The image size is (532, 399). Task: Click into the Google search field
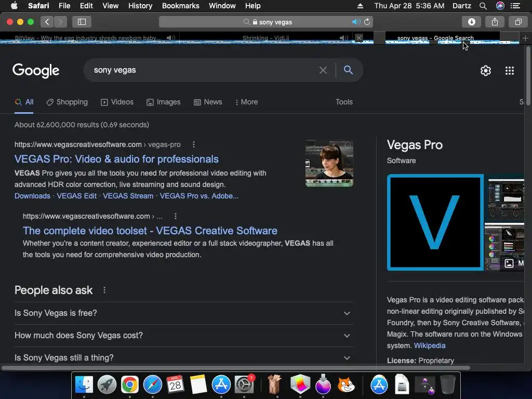204,70
